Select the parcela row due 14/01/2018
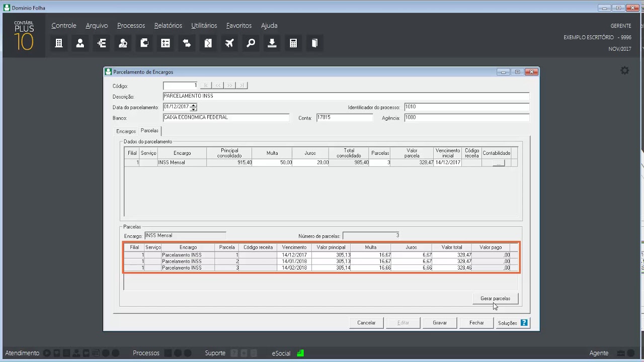Viewport: 644px width, 362px height. click(x=321, y=261)
